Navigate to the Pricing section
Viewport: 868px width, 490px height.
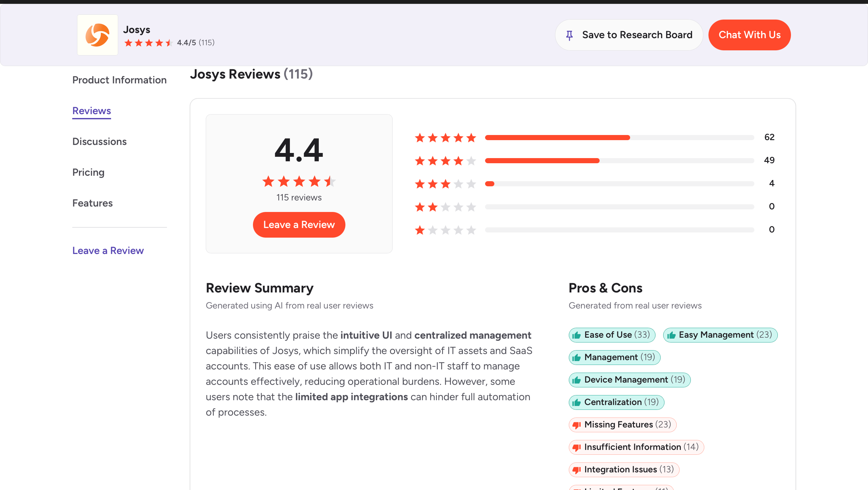point(88,172)
